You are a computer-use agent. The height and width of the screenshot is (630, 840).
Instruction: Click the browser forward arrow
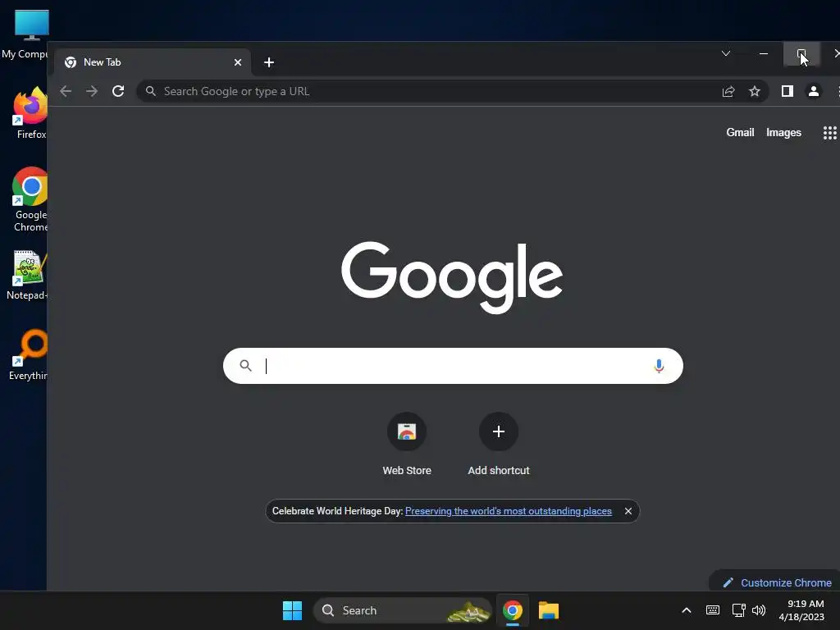click(x=92, y=92)
